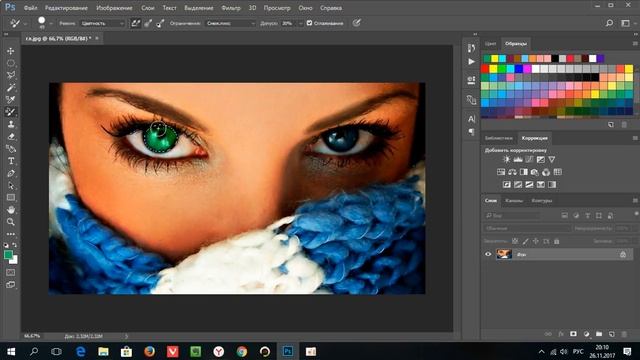Toggle Quick Mask mode icon
Viewport: 640px width, 360px height.
pyautogui.click(x=11, y=272)
